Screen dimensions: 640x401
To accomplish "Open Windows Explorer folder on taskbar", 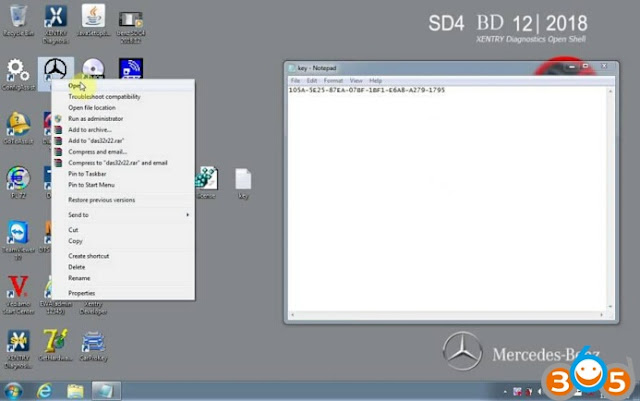I will point(75,391).
